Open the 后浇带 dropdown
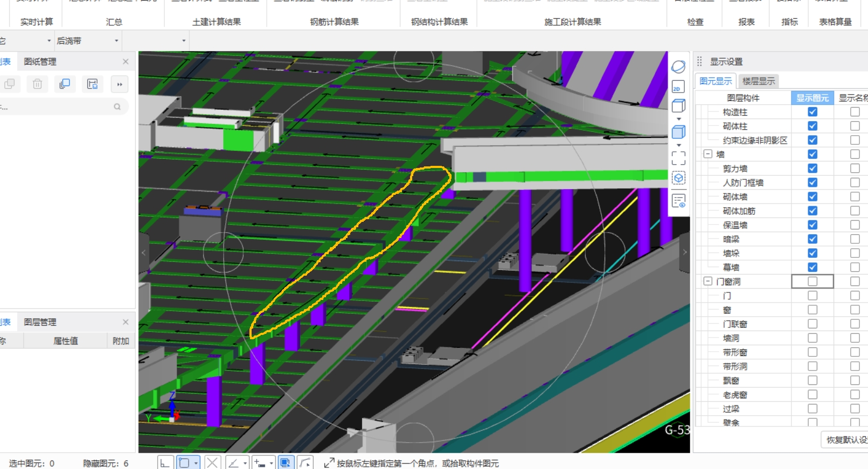Screen dimensions: 868x469 pyautogui.click(x=116, y=41)
